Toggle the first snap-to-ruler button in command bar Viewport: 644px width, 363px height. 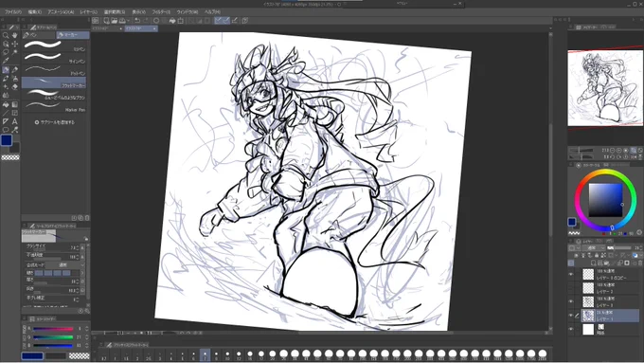tap(218, 20)
